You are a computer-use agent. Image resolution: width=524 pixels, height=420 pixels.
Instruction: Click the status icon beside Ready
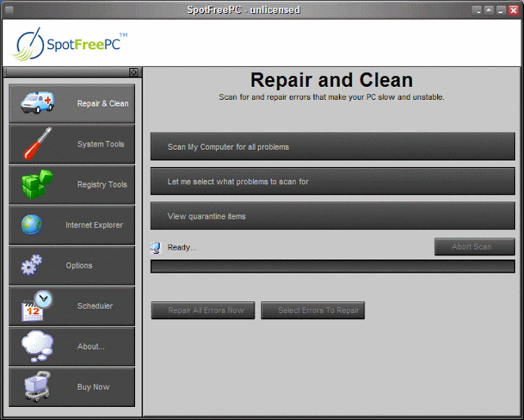(x=156, y=247)
